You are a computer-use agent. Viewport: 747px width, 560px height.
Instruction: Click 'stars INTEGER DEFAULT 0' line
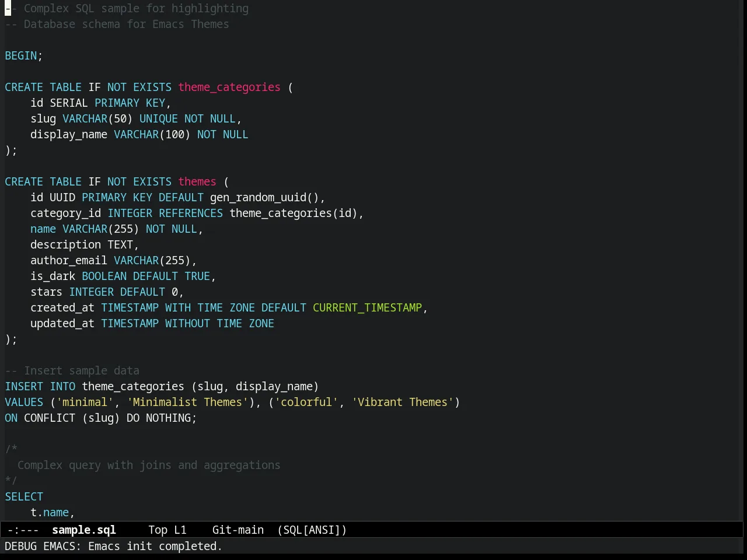tap(107, 292)
